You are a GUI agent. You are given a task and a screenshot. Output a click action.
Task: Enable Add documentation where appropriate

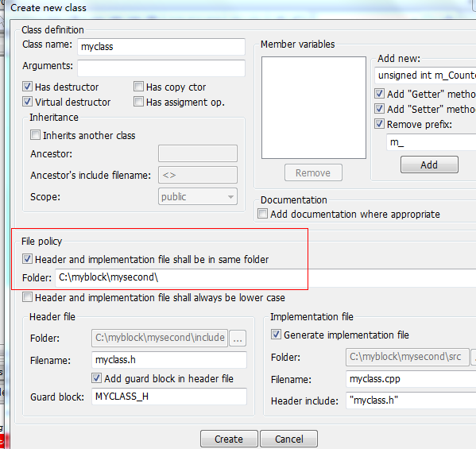(x=262, y=214)
